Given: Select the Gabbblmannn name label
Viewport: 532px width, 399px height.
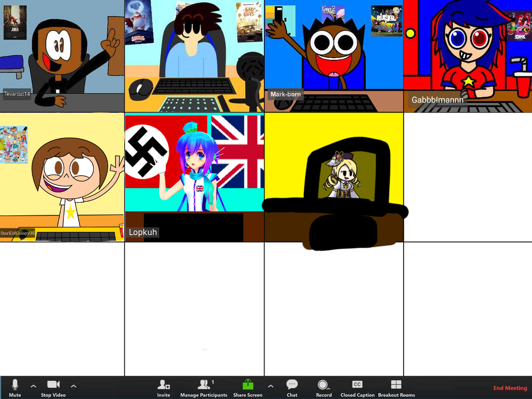Looking at the screenshot, I should pyautogui.click(x=437, y=100).
